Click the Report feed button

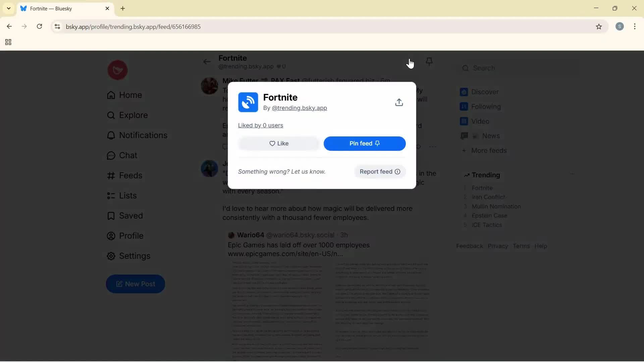click(x=379, y=172)
